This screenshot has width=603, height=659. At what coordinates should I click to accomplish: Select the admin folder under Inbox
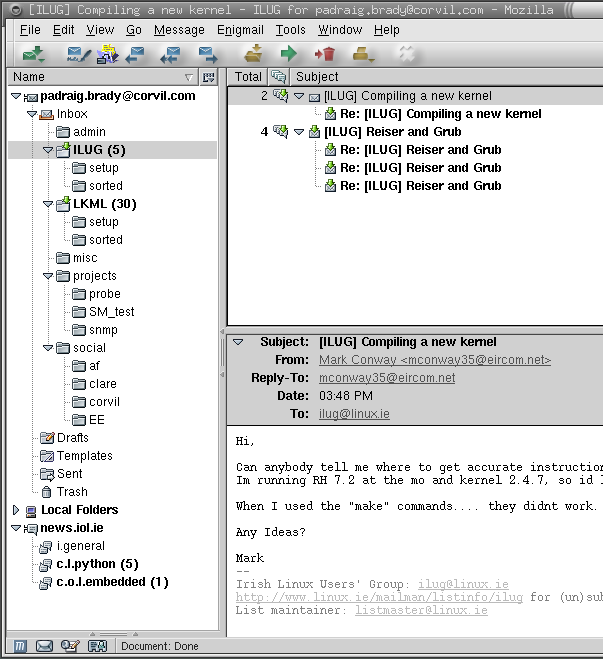click(89, 132)
